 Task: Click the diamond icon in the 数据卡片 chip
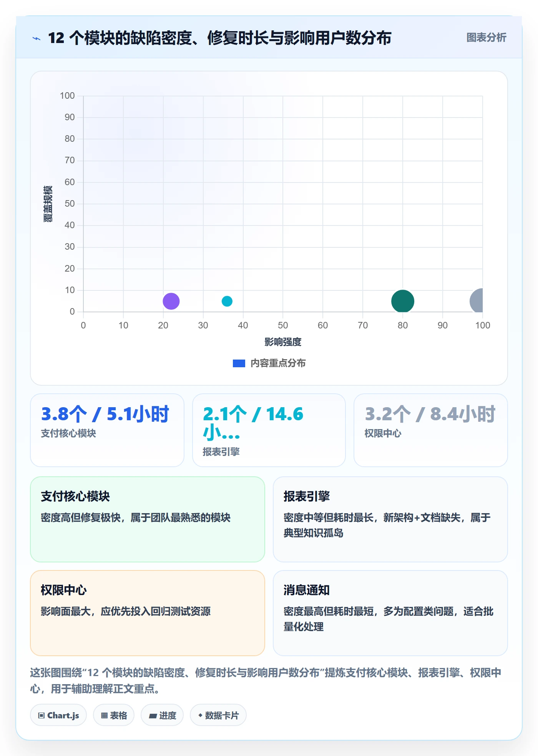coord(200,715)
